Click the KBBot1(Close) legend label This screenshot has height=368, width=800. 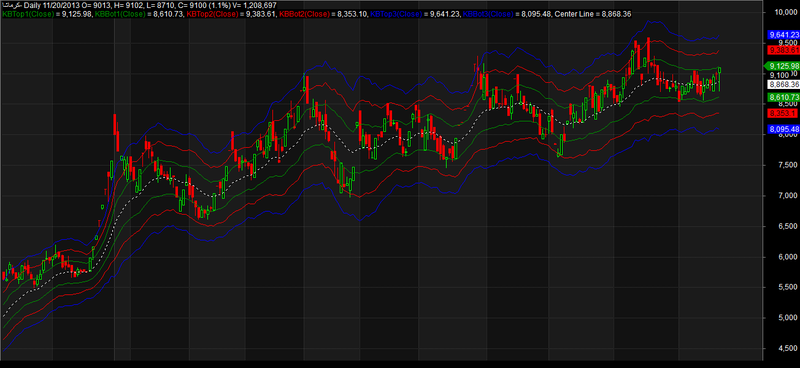click(x=120, y=14)
